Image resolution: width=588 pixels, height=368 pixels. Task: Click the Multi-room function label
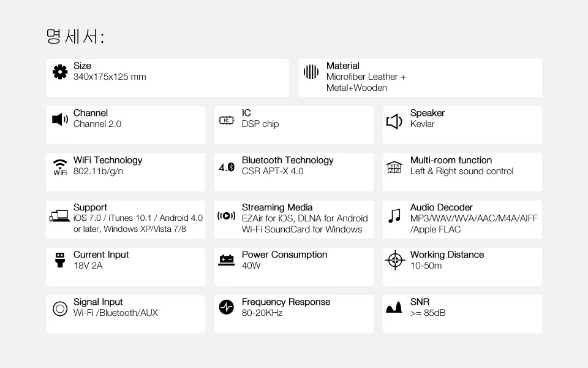point(451,160)
